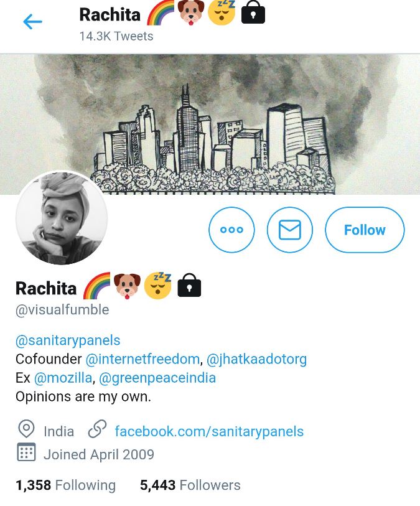Click the padlock icon beside the profile name
This screenshot has width=420, height=506.
(189, 286)
